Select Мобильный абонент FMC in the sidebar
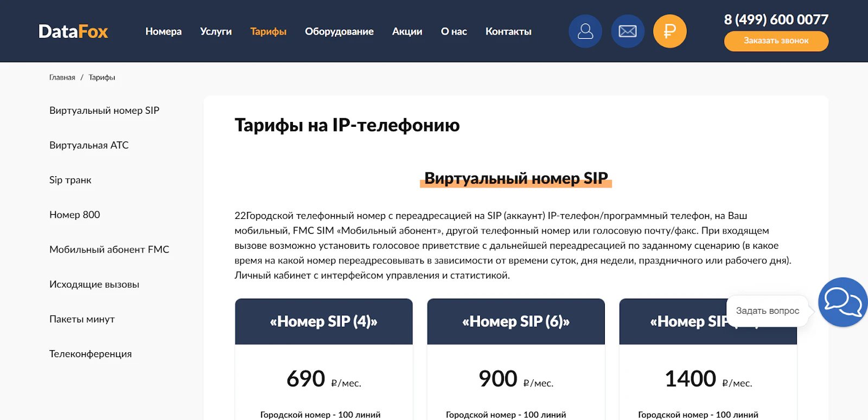Screen dimensions: 868x420 tap(110, 249)
